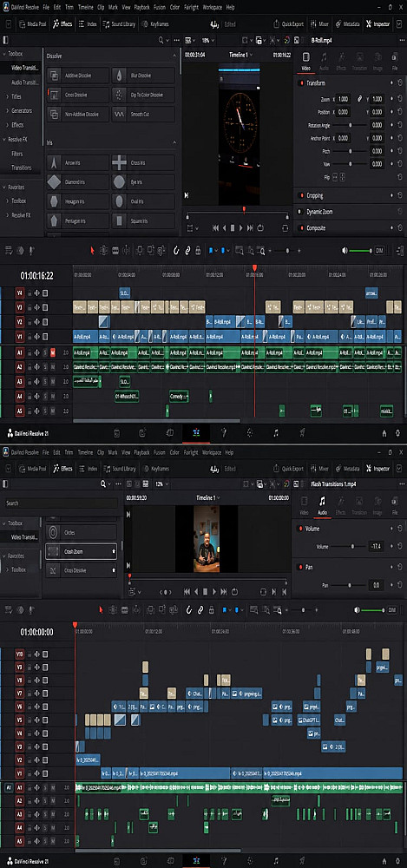Choose the Eye Iris transition
Screen dimensions: 407x868
coord(143,182)
